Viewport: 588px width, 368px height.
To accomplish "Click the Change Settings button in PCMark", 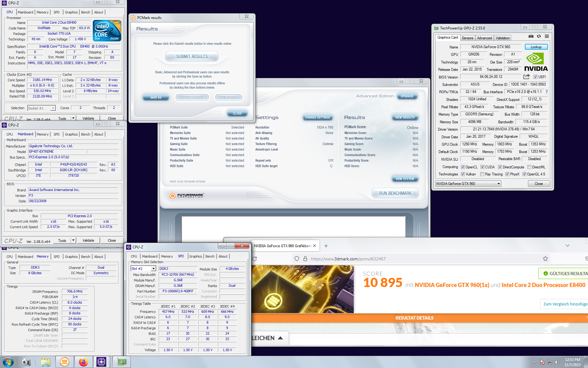I will (x=318, y=117).
